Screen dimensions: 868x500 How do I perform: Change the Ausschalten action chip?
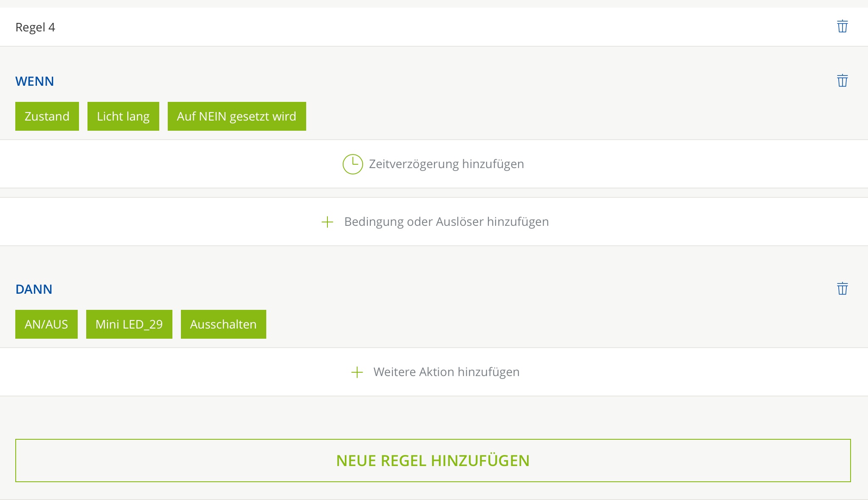223,324
